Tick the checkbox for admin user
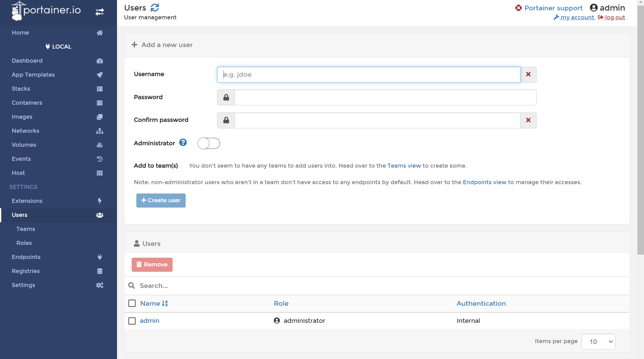This screenshot has height=359, width=644. pyautogui.click(x=132, y=321)
